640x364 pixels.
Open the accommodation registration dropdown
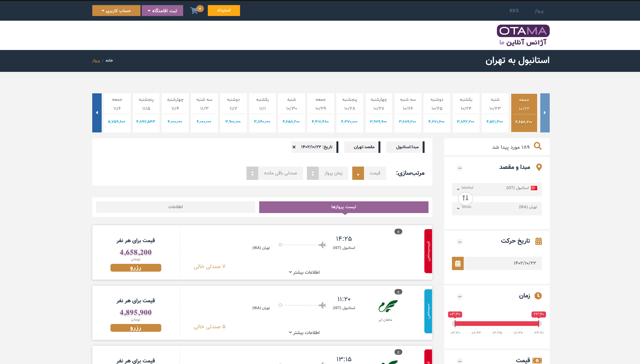coord(162,11)
